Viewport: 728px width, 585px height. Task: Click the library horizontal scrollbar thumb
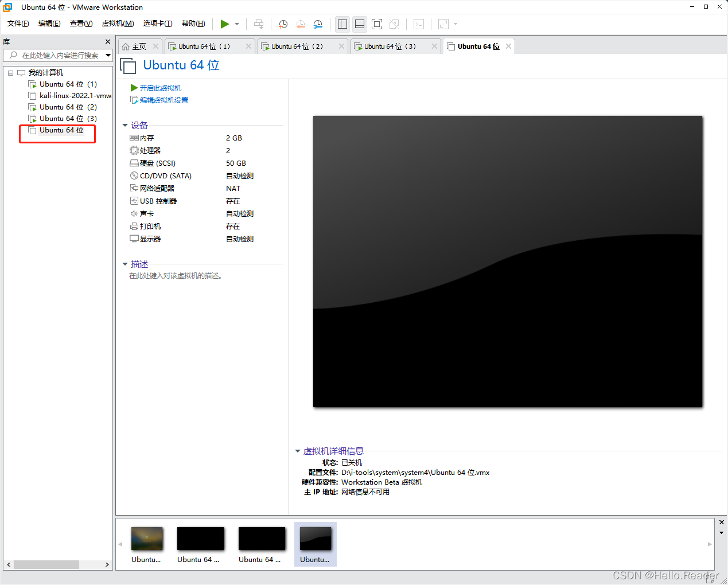pyautogui.click(x=46, y=565)
